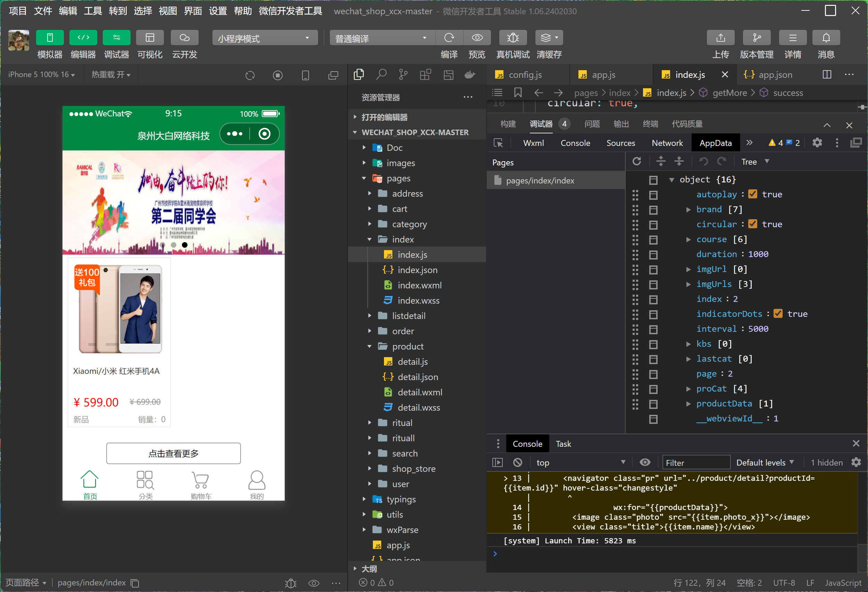This screenshot has height=592, width=868.
Task: Toggle the autoplay checkbox in AppData
Action: 753,195
